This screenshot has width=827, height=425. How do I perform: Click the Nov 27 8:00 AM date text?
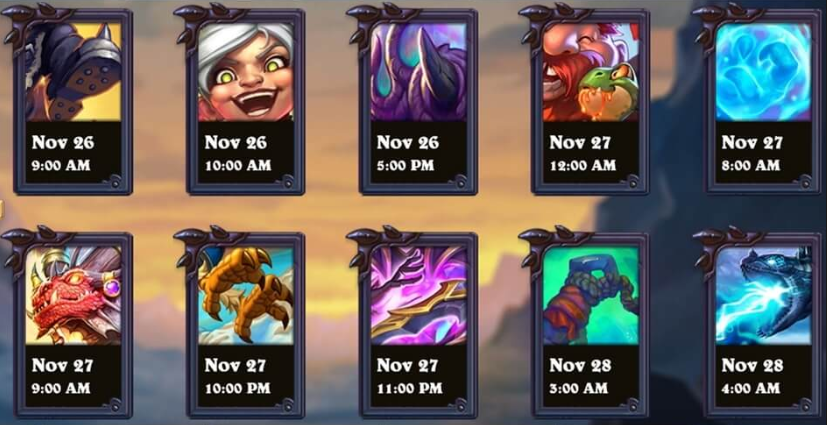(x=752, y=153)
